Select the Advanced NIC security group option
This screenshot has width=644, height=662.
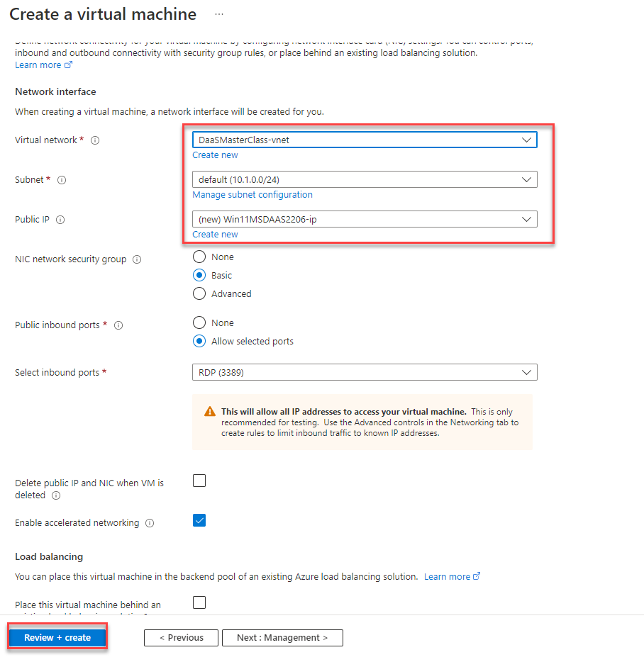coord(199,293)
